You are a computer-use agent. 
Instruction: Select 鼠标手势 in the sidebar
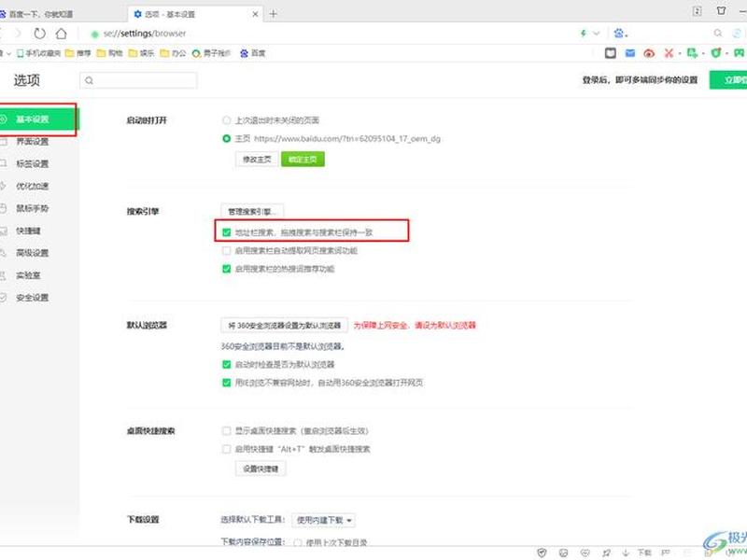pos(33,208)
